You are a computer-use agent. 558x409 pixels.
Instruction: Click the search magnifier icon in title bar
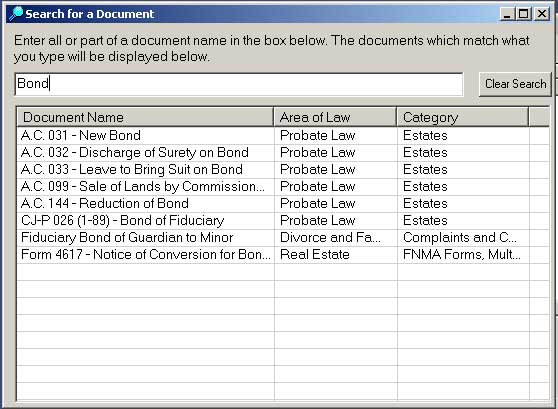click(x=16, y=14)
